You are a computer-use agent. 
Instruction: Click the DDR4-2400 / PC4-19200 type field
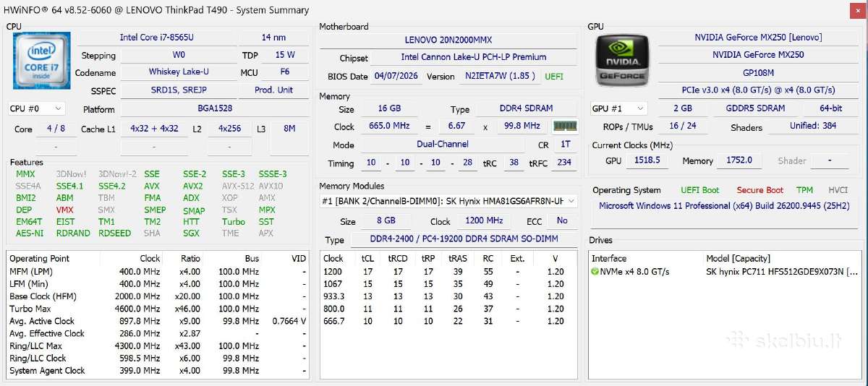click(x=464, y=239)
